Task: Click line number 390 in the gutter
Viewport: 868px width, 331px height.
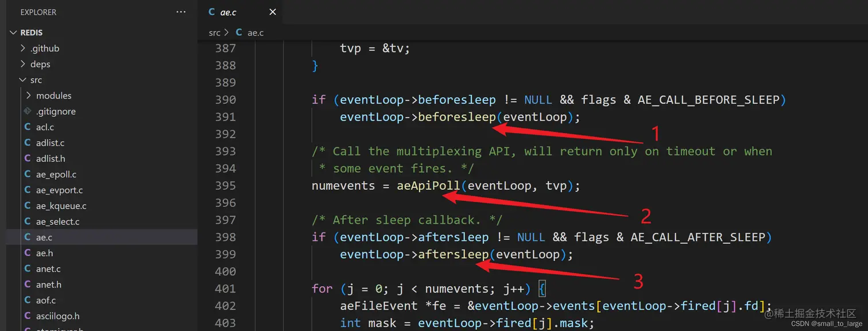Action: coord(225,100)
